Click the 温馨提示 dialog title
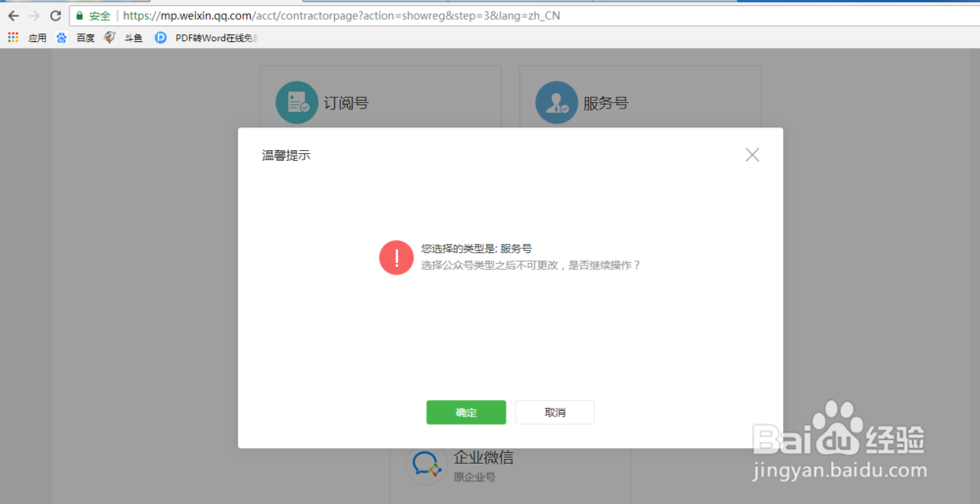The width and height of the screenshot is (980, 504). click(x=286, y=155)
